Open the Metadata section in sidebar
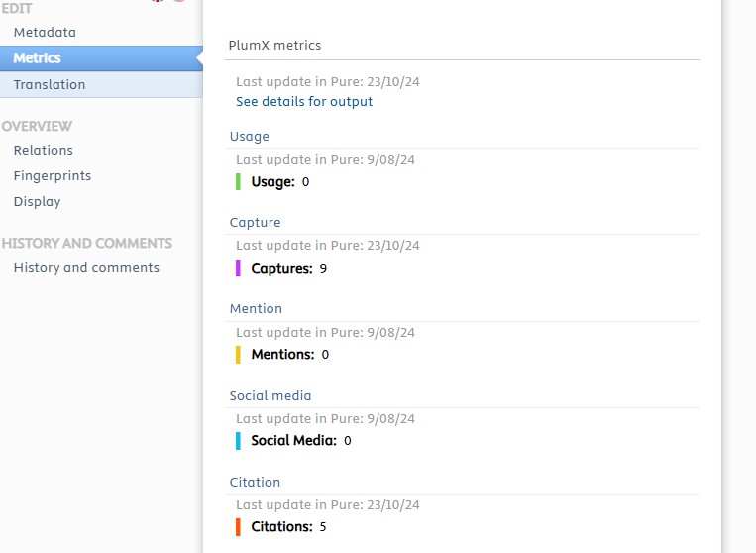Screen dimensions: 756x553 tap(45, 33)
